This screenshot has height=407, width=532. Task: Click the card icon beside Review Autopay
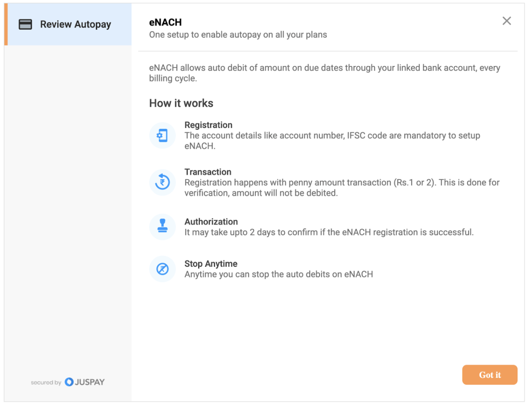pyautogui.click(x=25, y=24)
